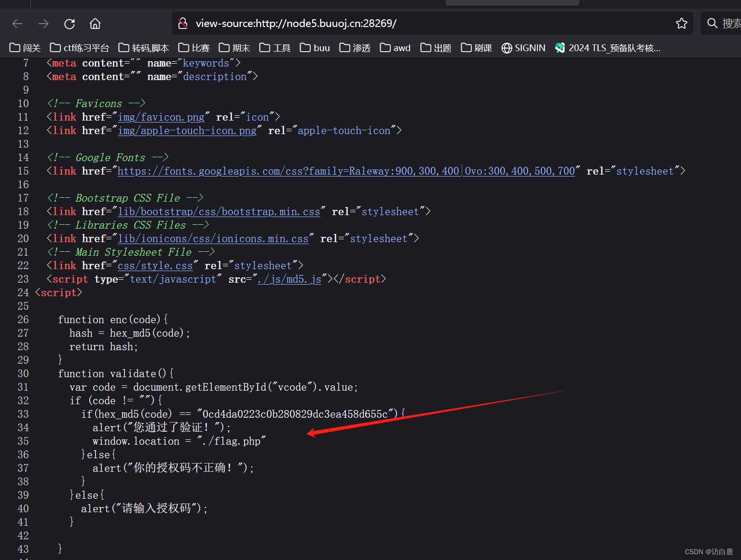
Task: Open the 比赛 bookmark folder
Action: point(194,48)
